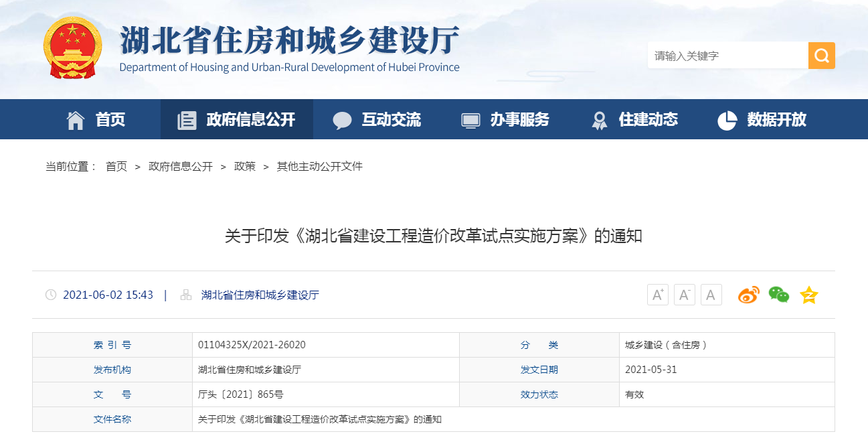This screenshot has height=446, width=868.
Task: Reset font size with plain A icon
Action: [711, 295]
